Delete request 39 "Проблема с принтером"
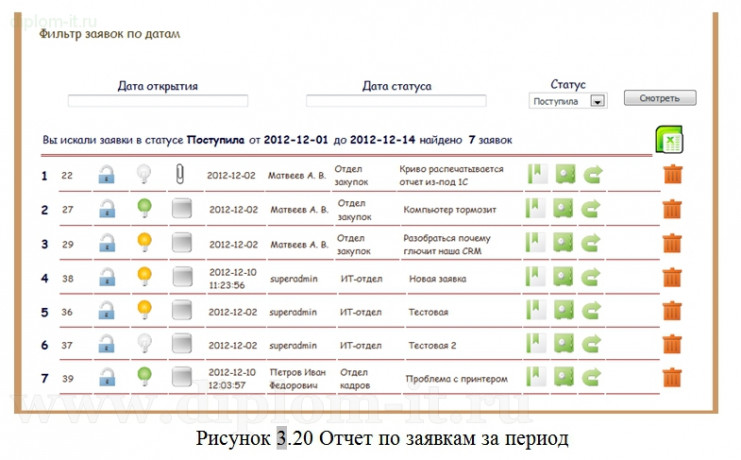741x460 pixels. click(x=672, y=377)
